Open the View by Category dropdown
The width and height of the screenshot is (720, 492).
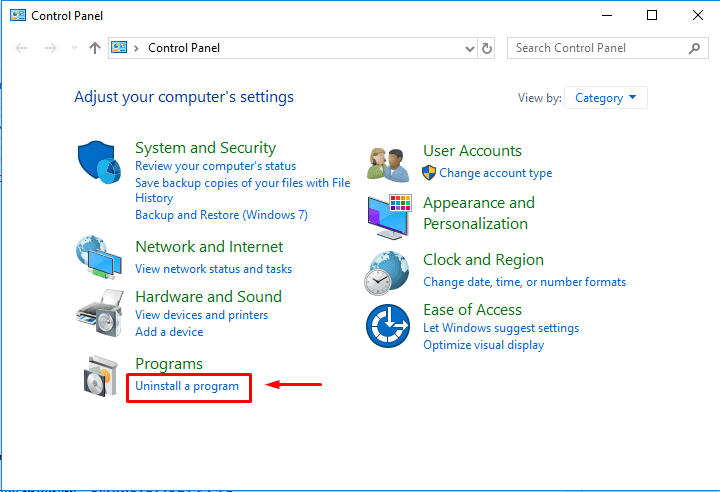coord(606,98)
